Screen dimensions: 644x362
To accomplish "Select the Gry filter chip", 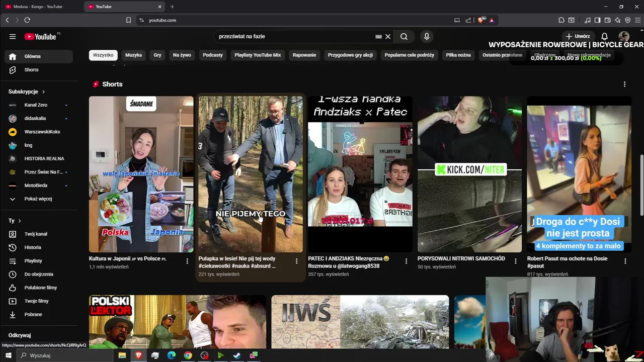I will tap(157, 55).
